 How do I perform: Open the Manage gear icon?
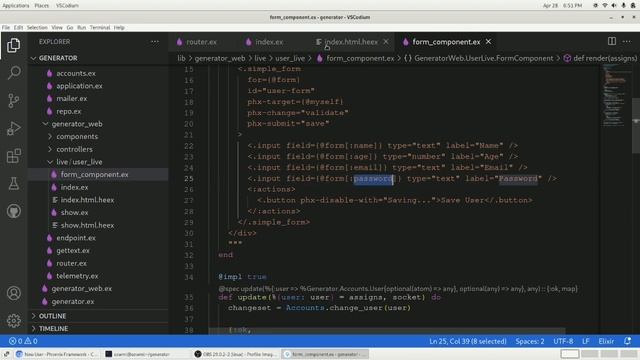coord(13,320)
